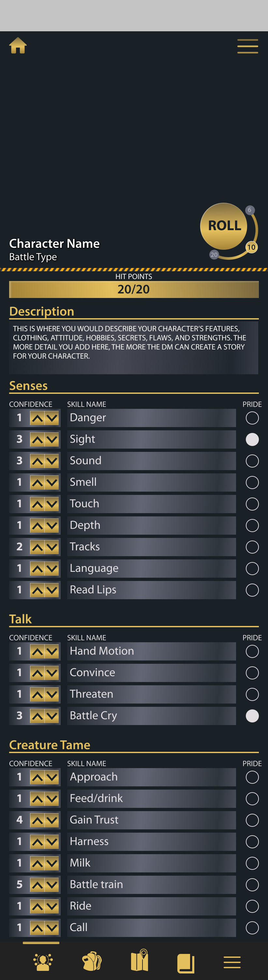The image size is (268, 980).
Task: Increase Sound confidence with up arrow
Action: 37,461
